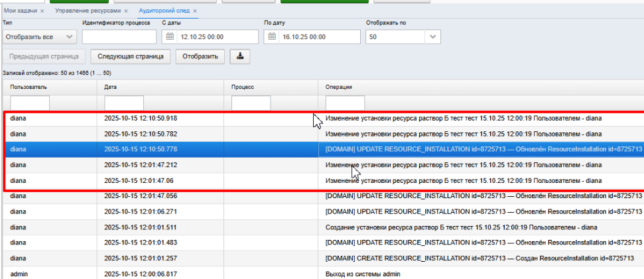Viewport: 644px width, 279px height.
Task: Click the 'Предыдущая страница' button
Action: (x=44, y=56)
